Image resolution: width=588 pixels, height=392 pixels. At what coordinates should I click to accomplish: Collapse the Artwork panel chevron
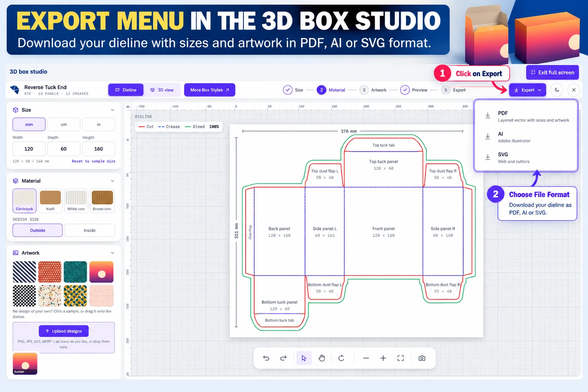click(113, 253)
